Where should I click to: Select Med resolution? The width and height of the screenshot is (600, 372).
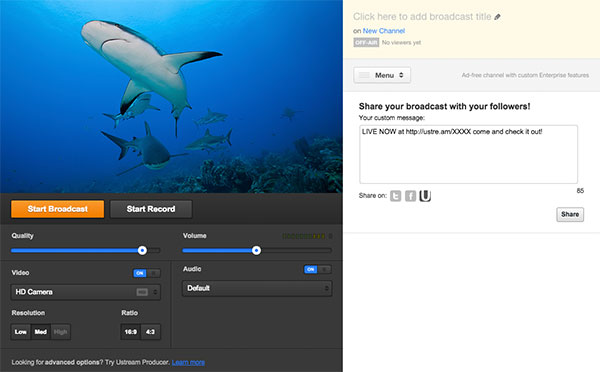pos(41,332)
